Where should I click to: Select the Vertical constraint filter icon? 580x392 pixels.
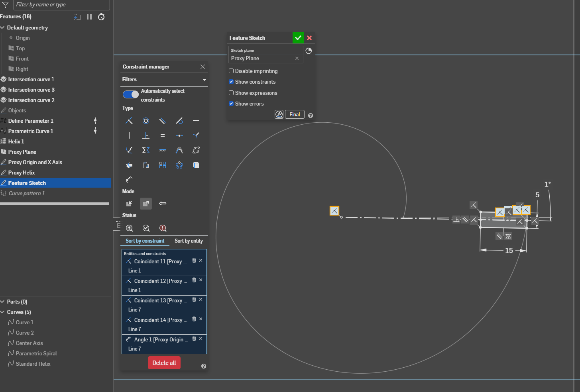(x=129, y=135)
